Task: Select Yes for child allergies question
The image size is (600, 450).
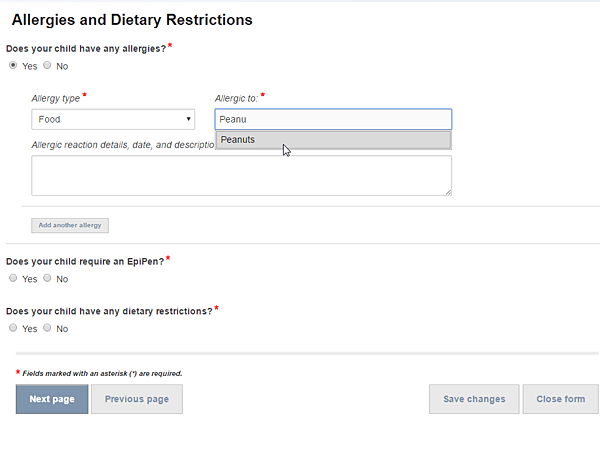Action: pyautogui.click(x=13, y=66)
